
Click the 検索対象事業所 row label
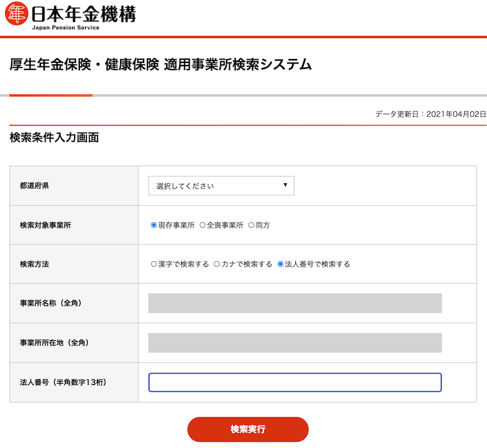pos(45,225)
